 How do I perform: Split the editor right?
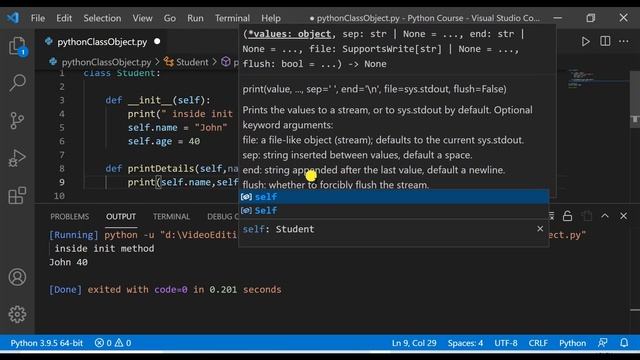[x=605, y=41]
